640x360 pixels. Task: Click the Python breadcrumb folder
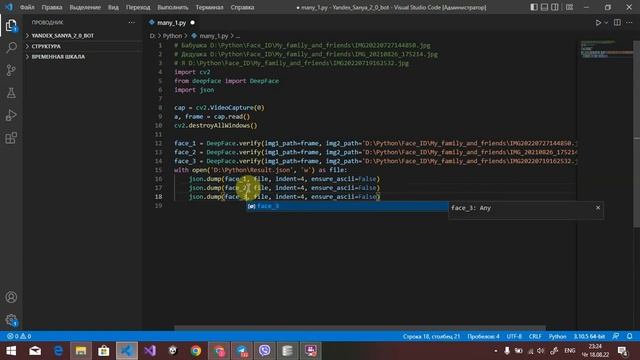172,36
